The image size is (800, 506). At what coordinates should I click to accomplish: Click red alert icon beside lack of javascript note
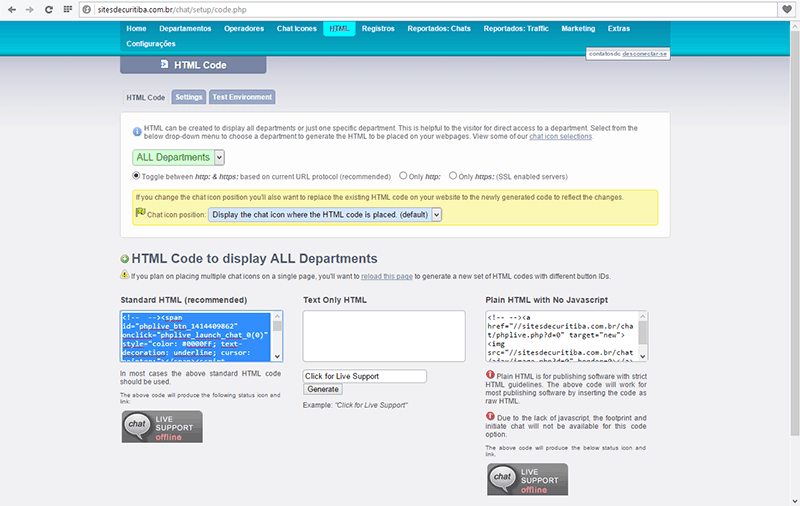pyautogui.click(x=490, y=416)
